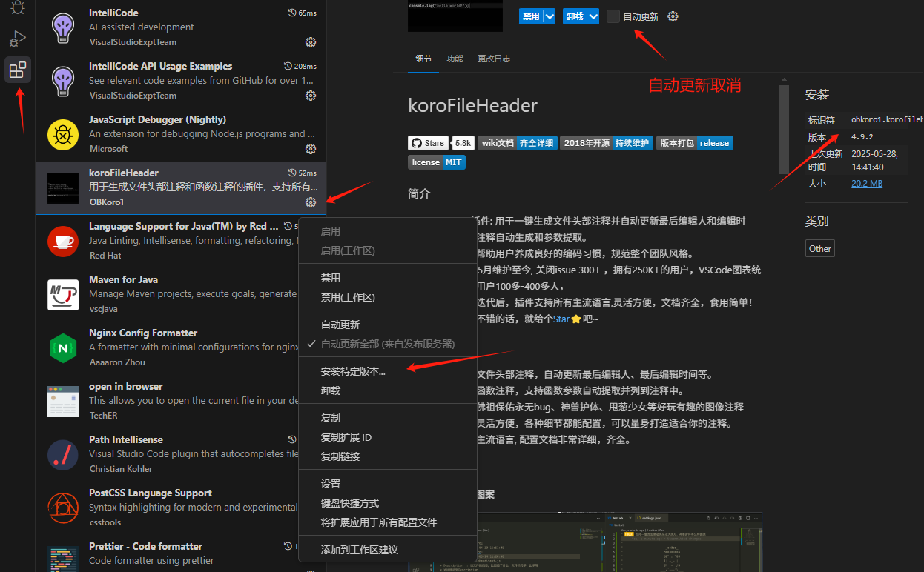Open manage gear for JavaScript Debugger (Nightly)
Viewport: 924px width, 572px height.
pos(311,149)
